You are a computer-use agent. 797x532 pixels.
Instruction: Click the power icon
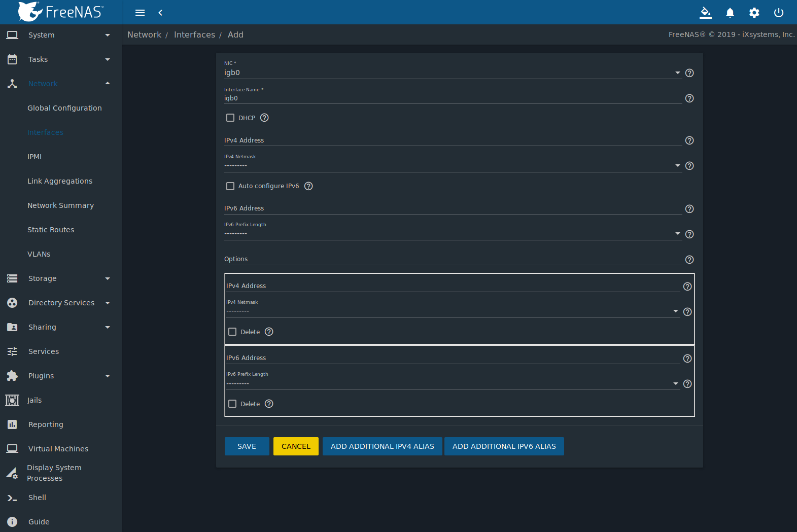pyautogui.click(x=779, y=13)
